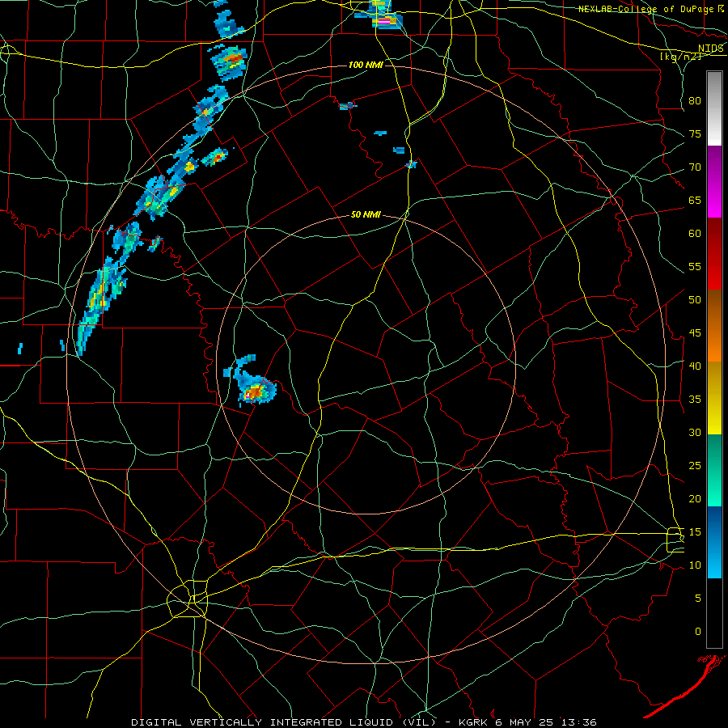Click the bright red segment of the color scale
728x728 pixels.
(x=714, y=254)
